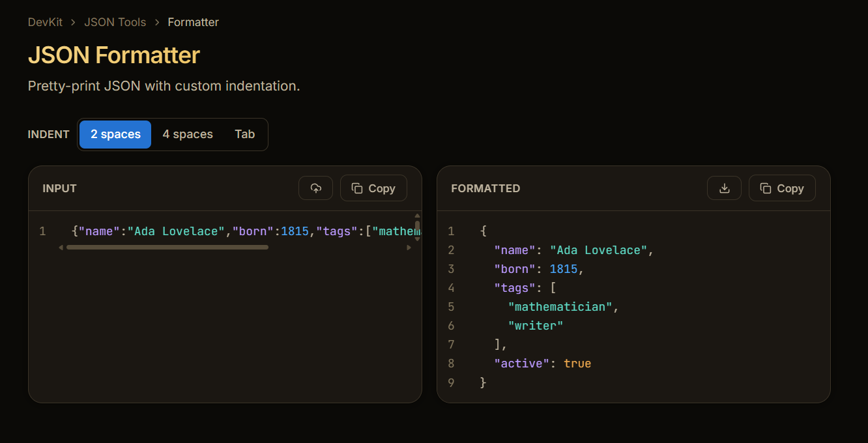Click the opening brace on formatted line 1
Image resolution: width=868 pixels, height=443 pixels.
[x=484, y=231]
